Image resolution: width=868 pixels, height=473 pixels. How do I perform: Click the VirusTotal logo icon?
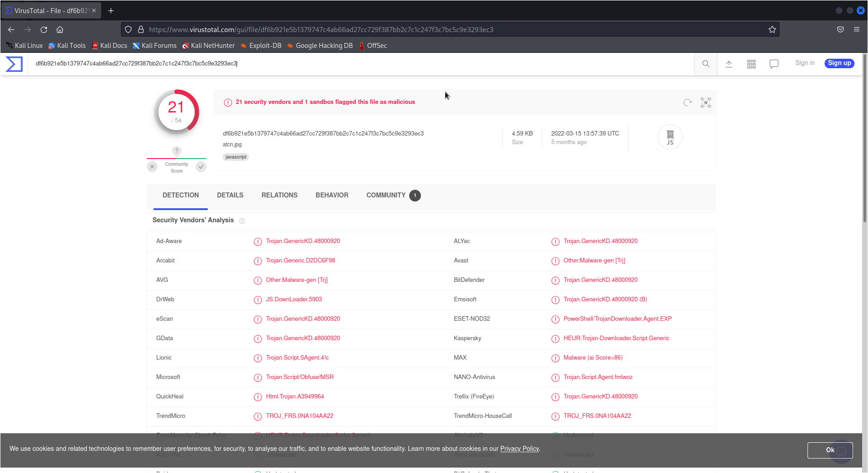14,64
